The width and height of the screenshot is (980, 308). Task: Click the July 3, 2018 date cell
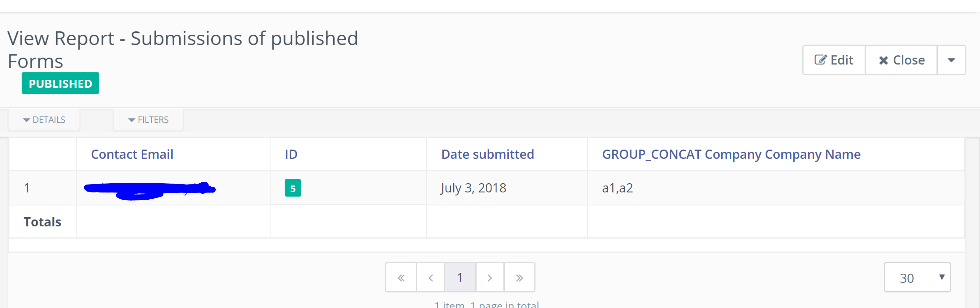click(473, 188)
